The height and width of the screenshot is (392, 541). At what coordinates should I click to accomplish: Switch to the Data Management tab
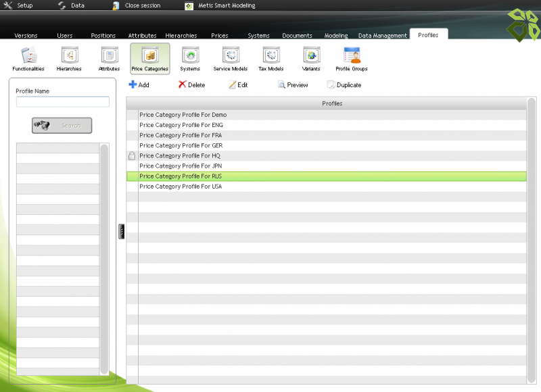(382, 35)
